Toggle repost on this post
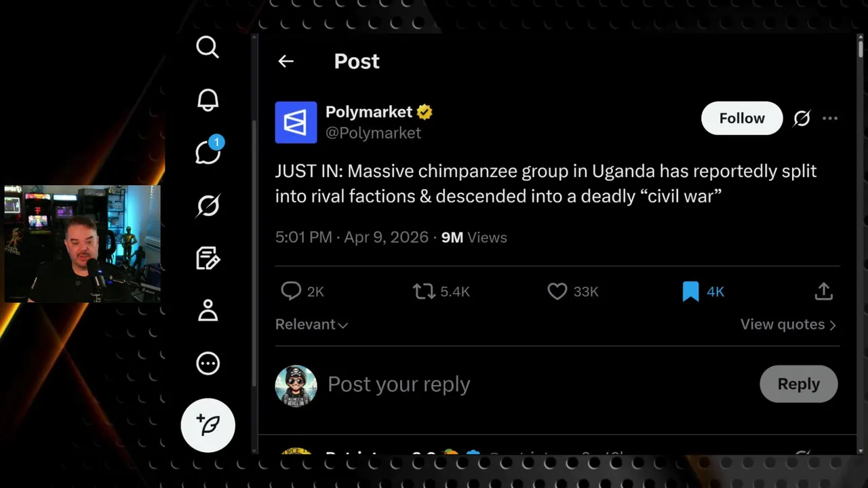The height and width of the screenshot is (488, 868). [424, 291]
